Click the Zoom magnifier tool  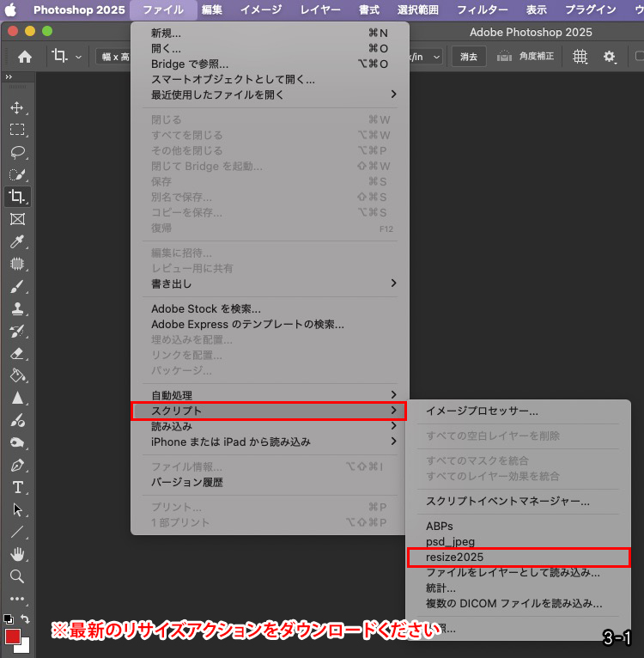coord(17,576)
